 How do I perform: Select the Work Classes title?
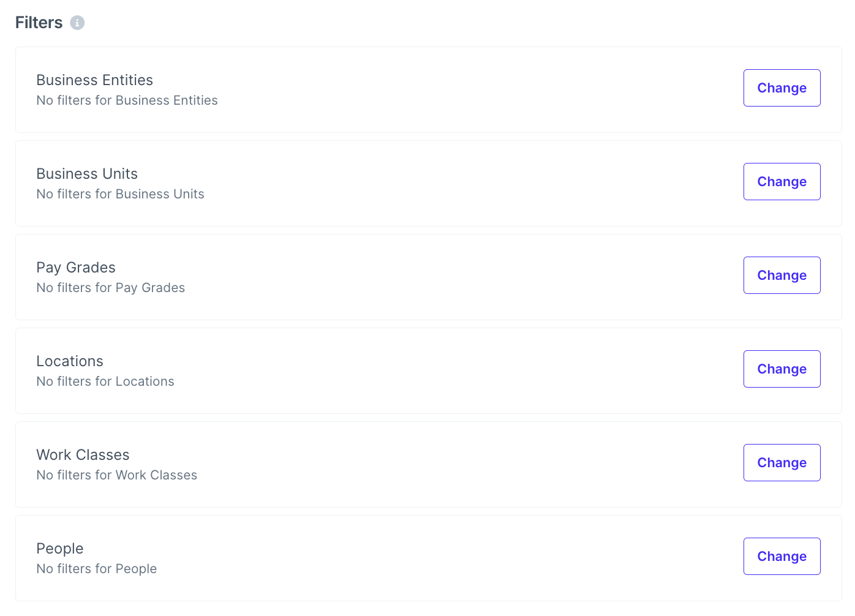click(x=83, y=455)
